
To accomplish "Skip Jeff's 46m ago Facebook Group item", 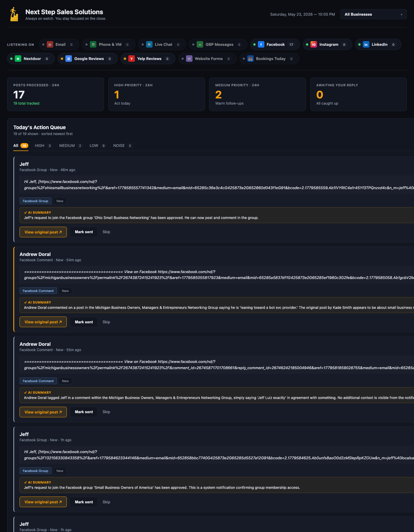I will coord(106,232).
